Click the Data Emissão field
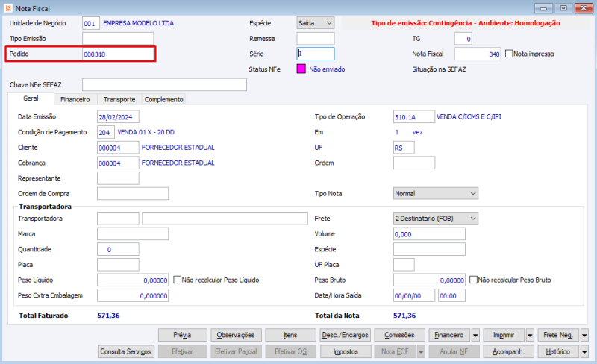Viewport: 597px width, 364px height. (x=118, y=117)
